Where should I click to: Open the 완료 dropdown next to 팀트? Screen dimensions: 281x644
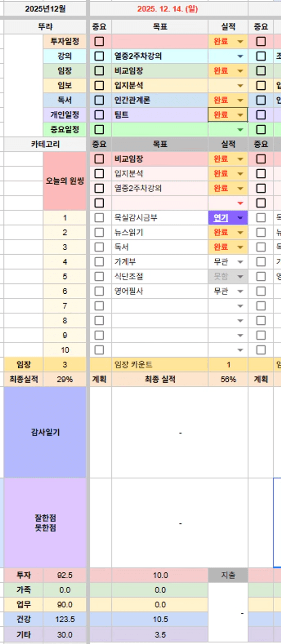[240, 115]
